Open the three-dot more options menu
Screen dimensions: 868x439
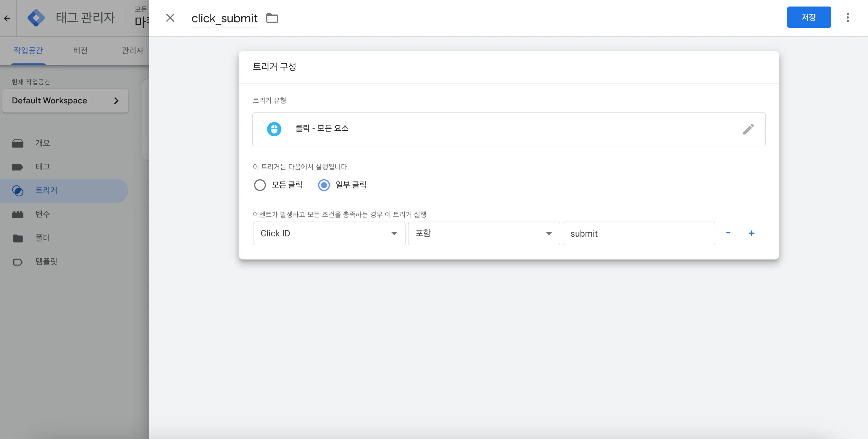tap(848, 17)
